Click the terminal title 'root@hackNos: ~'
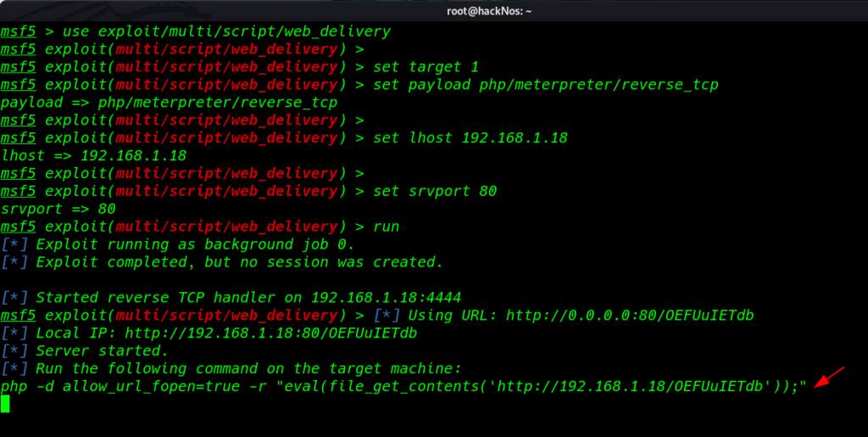 [489, 11]
